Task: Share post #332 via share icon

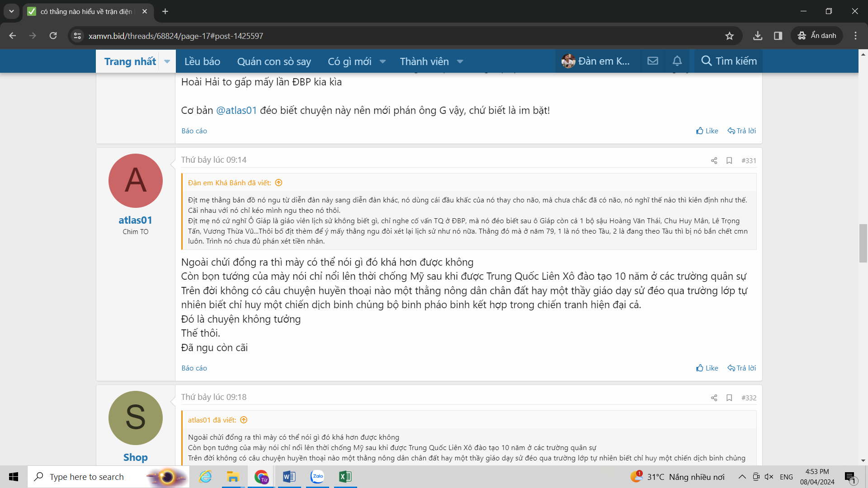Action: [x=714, y=398]
